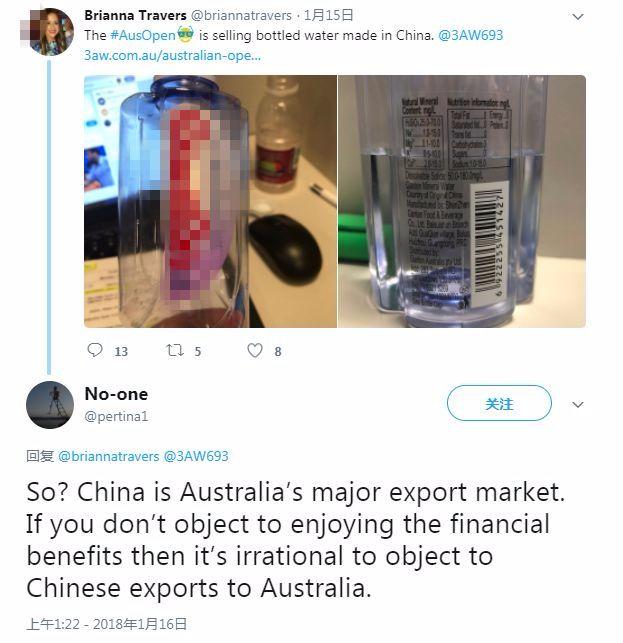The width and height of the screenshot is (623, 643).
Task: Open Brianna Travers profile avatar
Action: [50, 32]
